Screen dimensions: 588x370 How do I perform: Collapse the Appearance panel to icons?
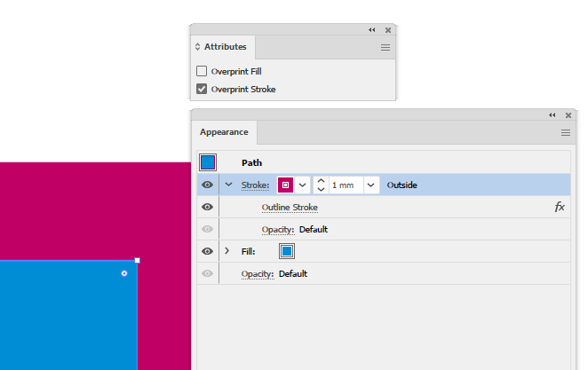point(552,115)
